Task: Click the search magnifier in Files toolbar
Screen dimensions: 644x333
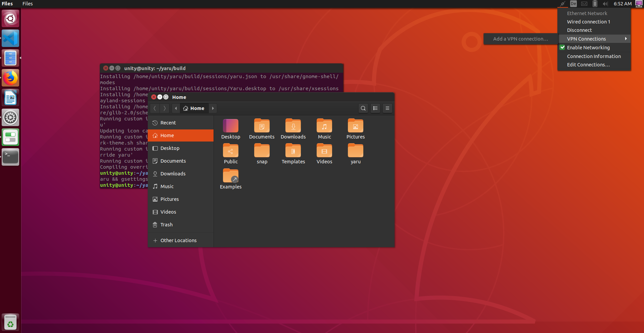Action: (363, 108)
